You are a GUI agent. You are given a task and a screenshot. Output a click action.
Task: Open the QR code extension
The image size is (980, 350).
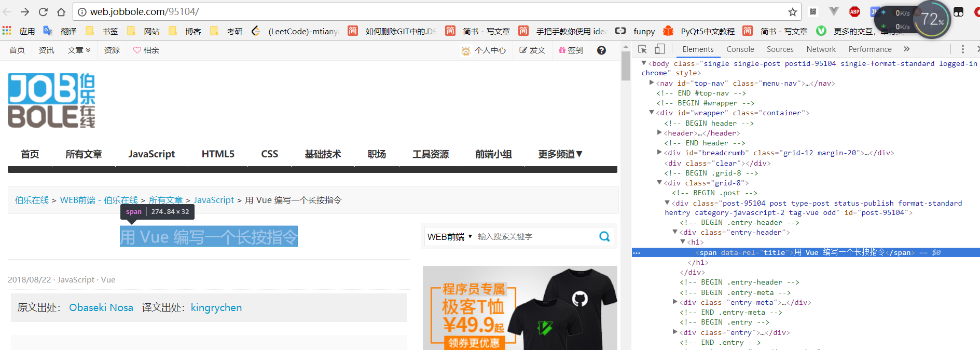(813, 11)
